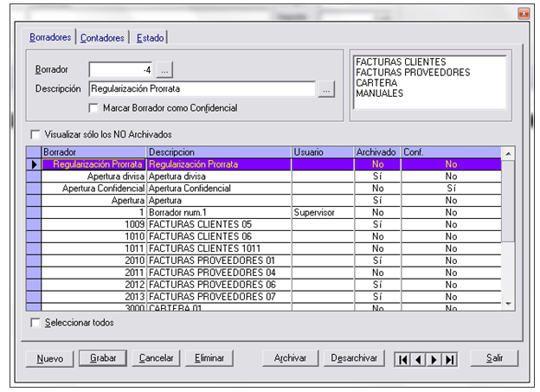Click the grid scrollbar down arrow
The width and height of the screenshot is (540, 392).
tap(508, 304)
